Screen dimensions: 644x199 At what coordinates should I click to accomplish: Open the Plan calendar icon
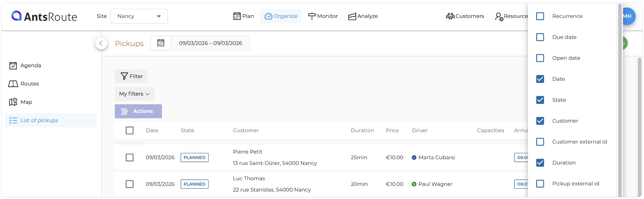237,16
